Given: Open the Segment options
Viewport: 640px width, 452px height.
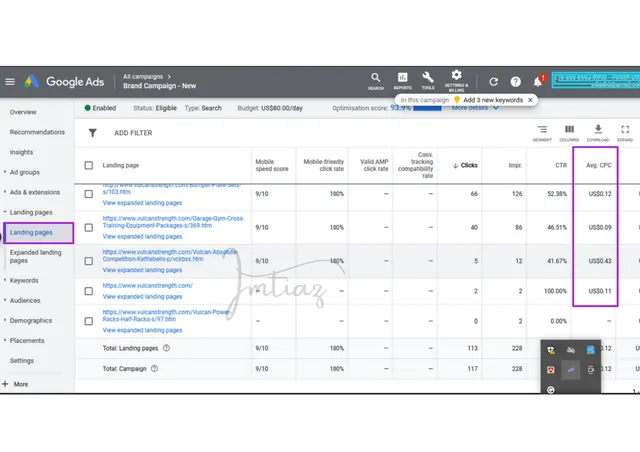Looking at the screenshot, I should tap(542, 133).
